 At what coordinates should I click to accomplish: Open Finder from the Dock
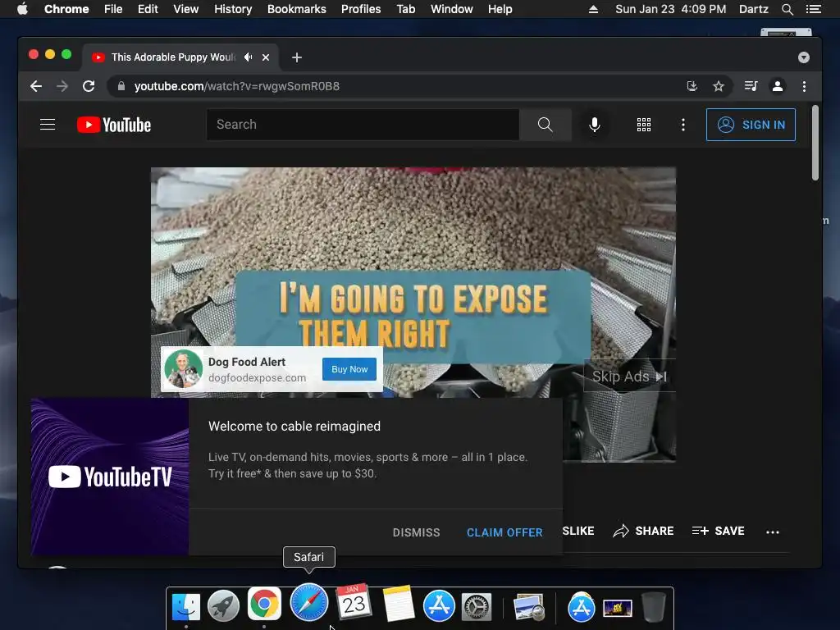tap(186, 606)
